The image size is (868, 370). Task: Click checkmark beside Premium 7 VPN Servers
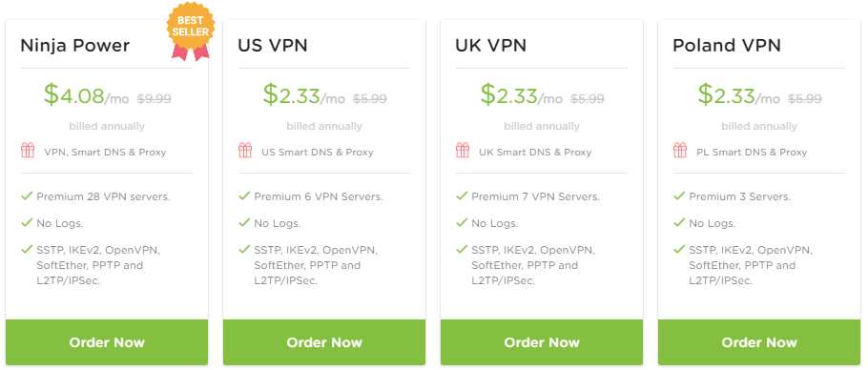pyautogui.click(x=462, y=195)
